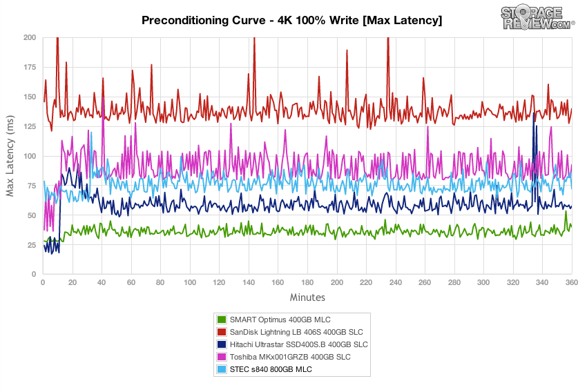Click the x-axis tick label 220
Image resolution: width=587 pixels, height=392 pixels.
[366, 282]
